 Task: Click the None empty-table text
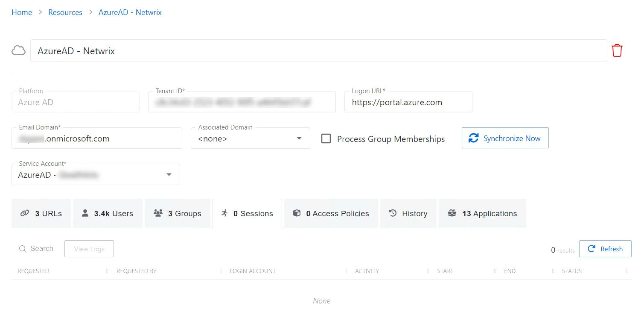pos(322,301)
